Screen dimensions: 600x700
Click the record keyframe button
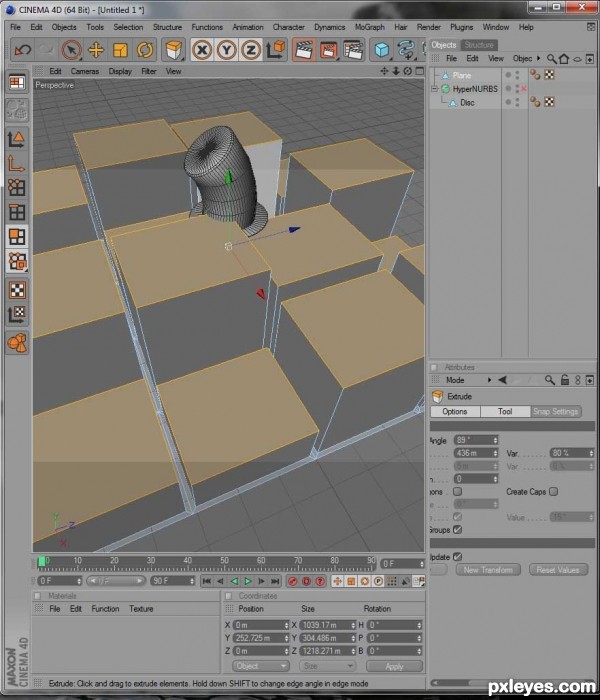click(293, 581)
